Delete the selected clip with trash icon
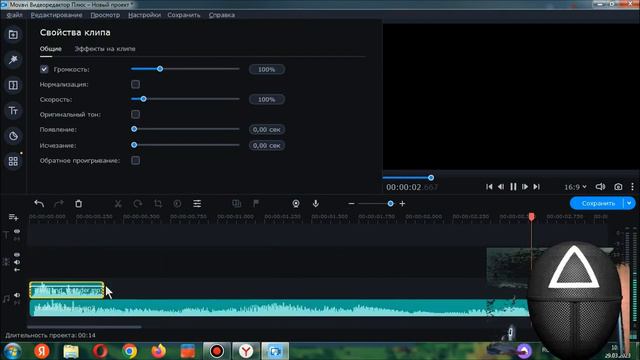This screenshot has width=640, height=360. [78, 203]
